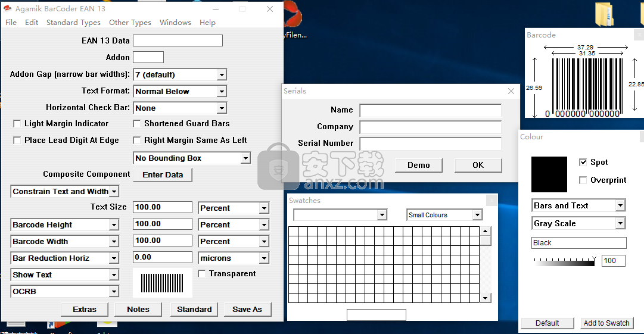Click the Agamik BarCoder app icon in title bar
Screen dimensions: 644x334
click(7, 8)
